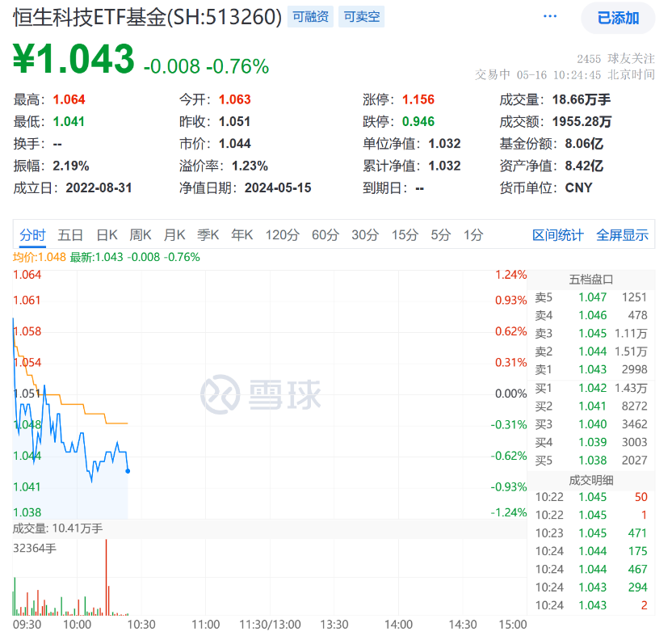Screen dimensions: 672x640
Task: Open more options via the ellipsis icon
Action: coord(549,16)
